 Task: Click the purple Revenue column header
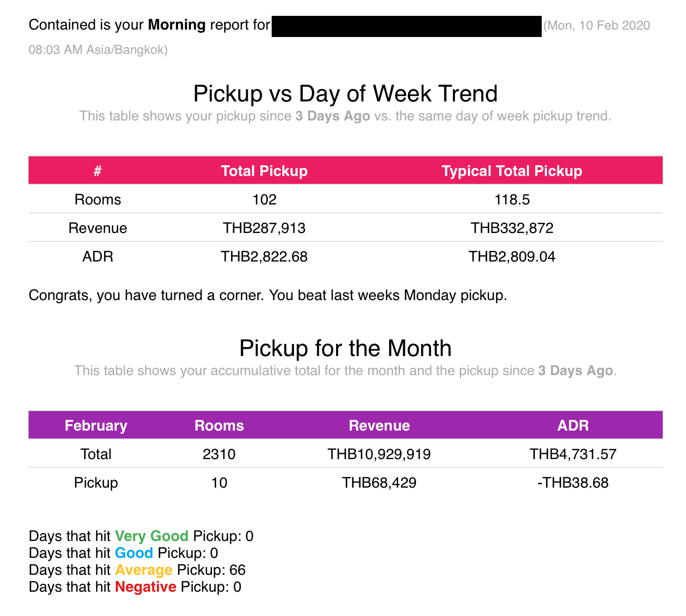379,425
